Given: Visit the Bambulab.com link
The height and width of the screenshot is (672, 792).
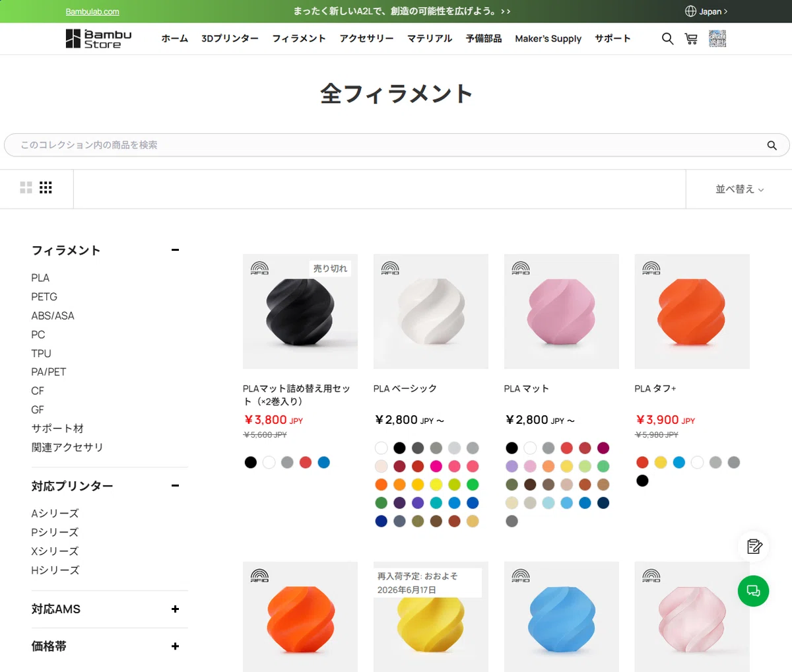Looking at the screenshot, I should (x=92, y=12).
